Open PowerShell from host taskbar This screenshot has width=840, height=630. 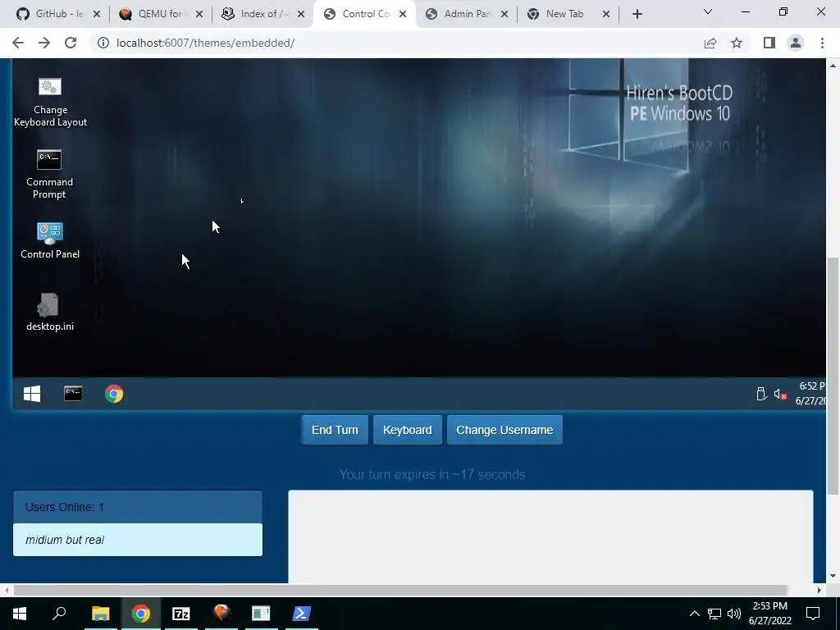pyautogui.click(x=302, y=614)
